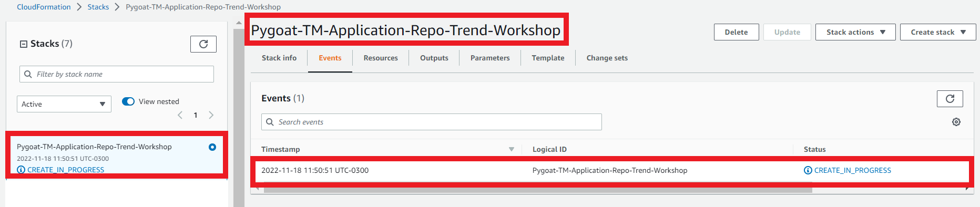Go to previous stacks page
This screenshot has height=207, width=980.
click(180, 115)
